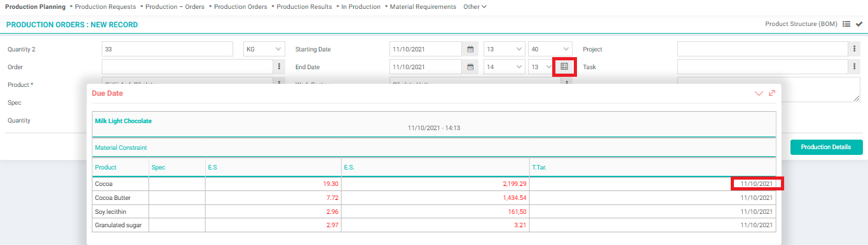Click the due date calculator icon

564,67
